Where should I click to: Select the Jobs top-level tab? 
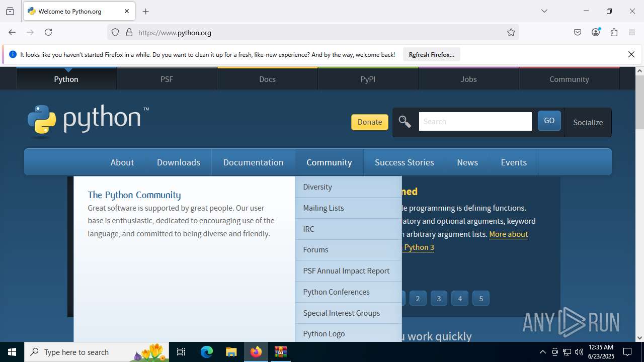468,79
